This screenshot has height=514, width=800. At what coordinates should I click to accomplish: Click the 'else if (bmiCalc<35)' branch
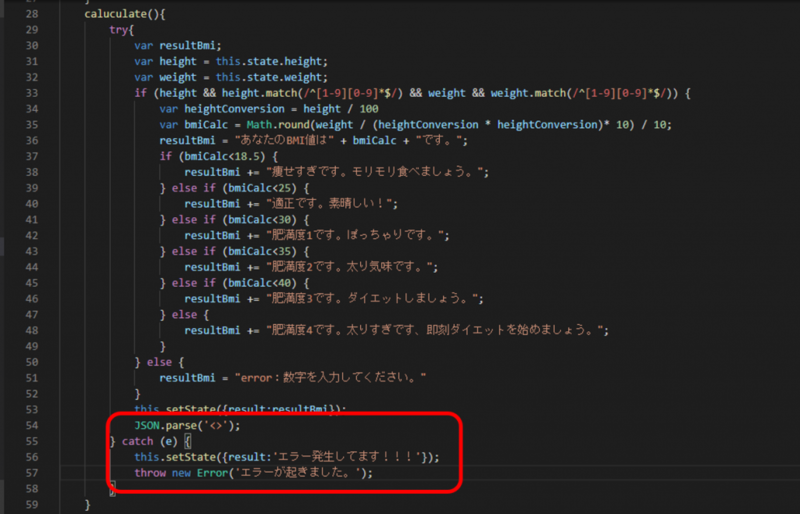coord(240,252)
